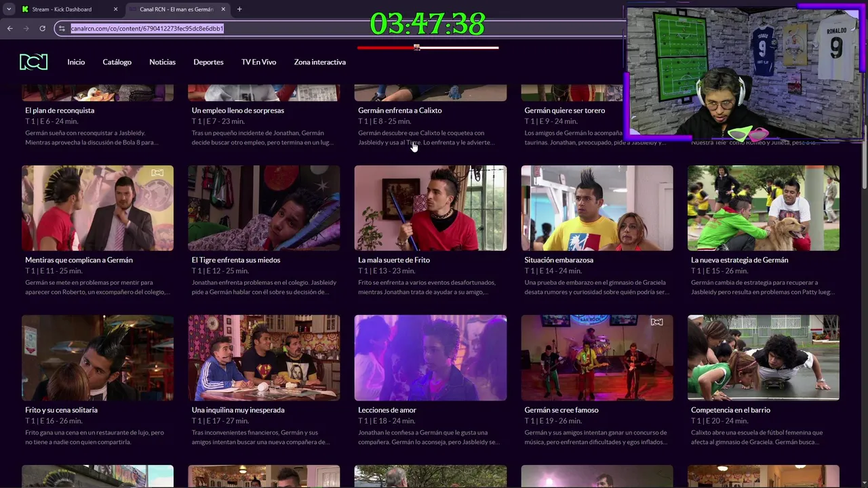Click the Kick favicon on the Stream tab
This screenshot has height=488, width=868.
25,9
